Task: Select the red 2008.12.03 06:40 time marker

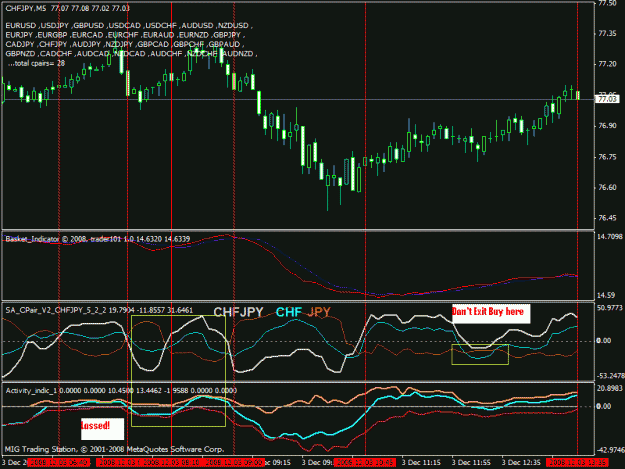Action: (x=59, y=463)
